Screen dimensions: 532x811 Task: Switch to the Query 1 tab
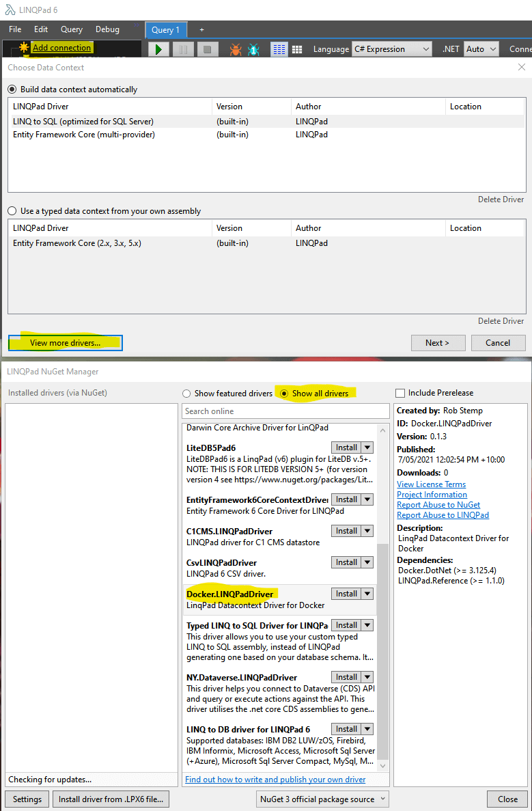tap(165, 30)
